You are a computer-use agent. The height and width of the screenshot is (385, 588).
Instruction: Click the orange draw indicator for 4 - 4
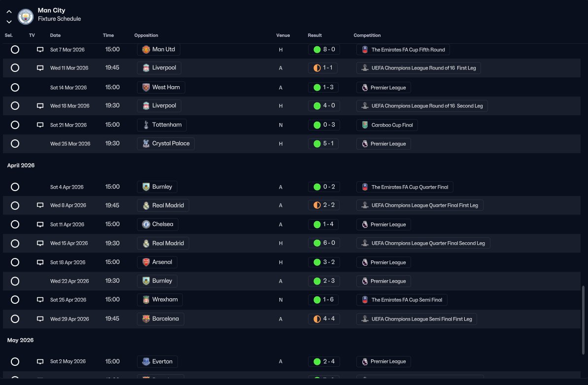(317, 319)
